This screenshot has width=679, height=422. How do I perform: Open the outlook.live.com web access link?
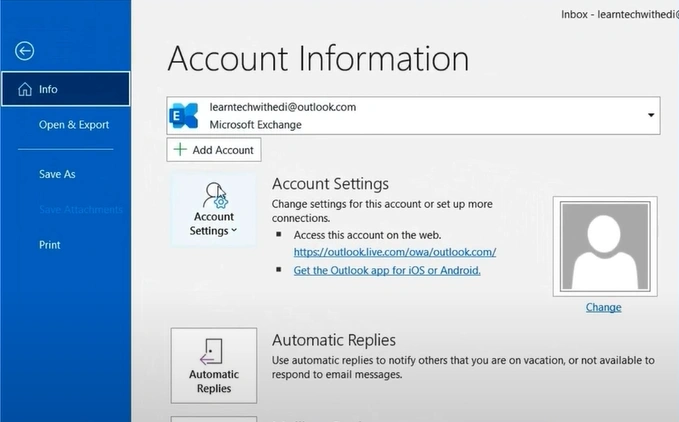point(394,252)
